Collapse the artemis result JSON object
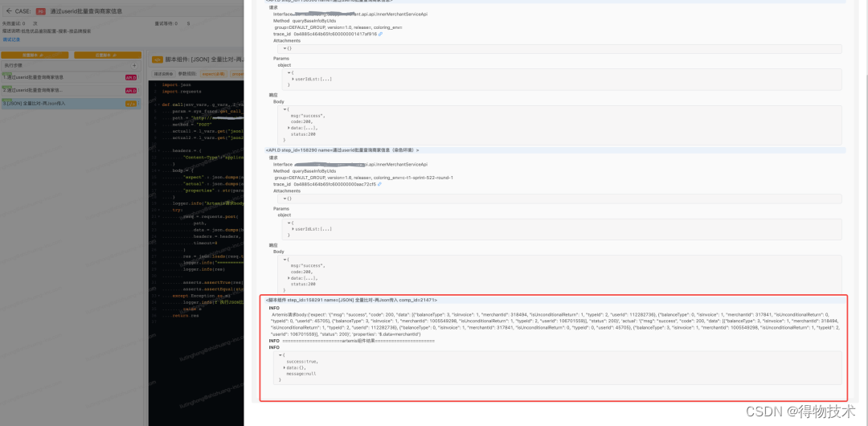This screenshot has height=426, width=868. tap(280, 354)
